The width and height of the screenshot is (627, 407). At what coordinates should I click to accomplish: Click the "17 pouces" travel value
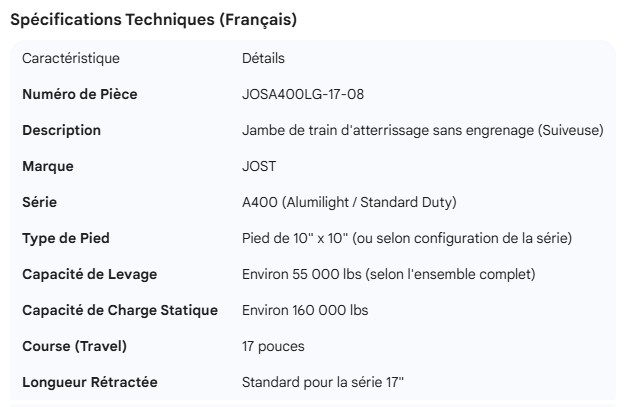pos(273,347)
